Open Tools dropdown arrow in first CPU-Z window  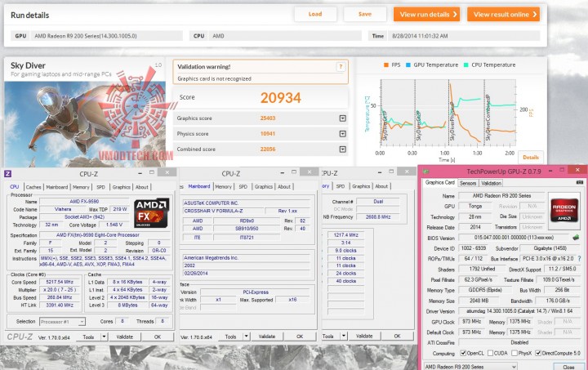click(105, 337)
